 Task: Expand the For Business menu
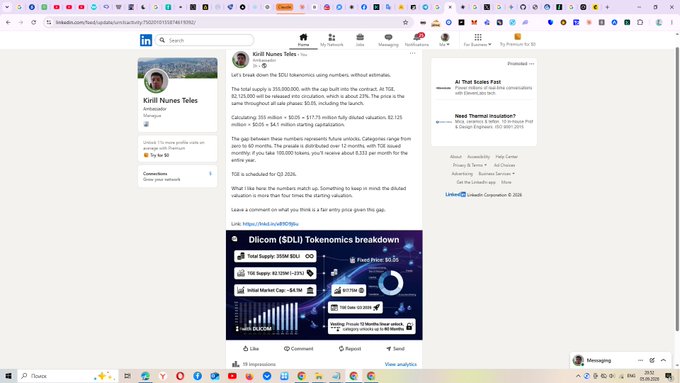tap(477, 40)
